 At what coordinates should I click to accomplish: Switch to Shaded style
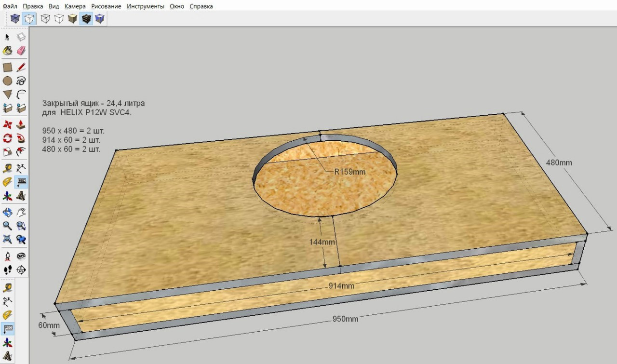[x=72, y=19]
